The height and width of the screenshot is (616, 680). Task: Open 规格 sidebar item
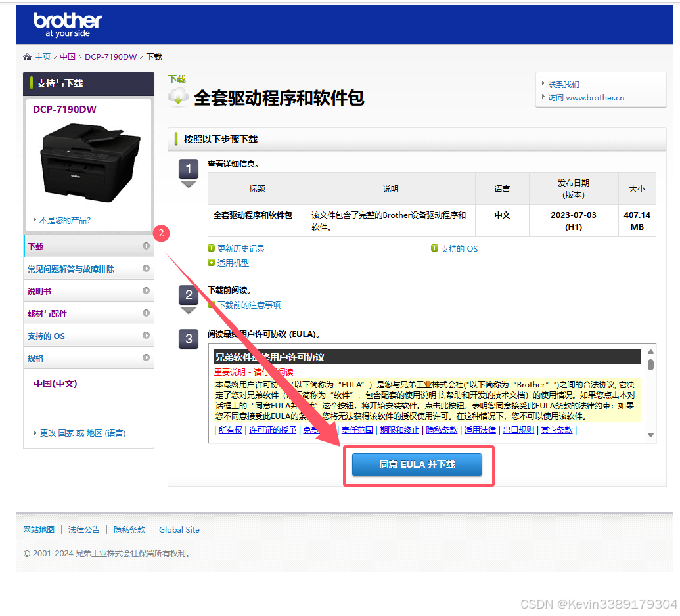tap(89, 358)
